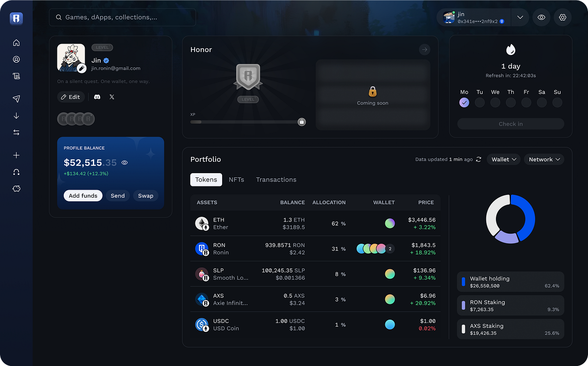The image size is (588, 366).
Task: Select the piggy bank savings icon
Action: pos(16,188)
